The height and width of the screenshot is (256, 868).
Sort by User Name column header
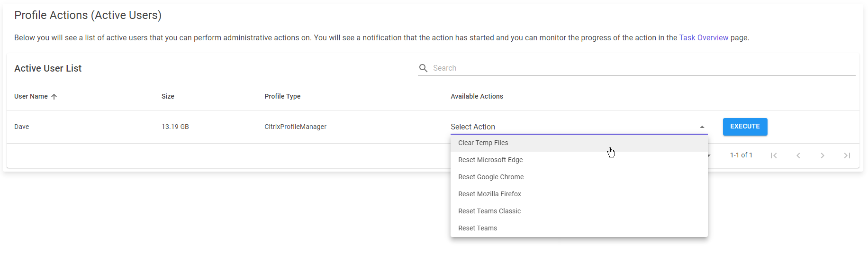[31, 97]
